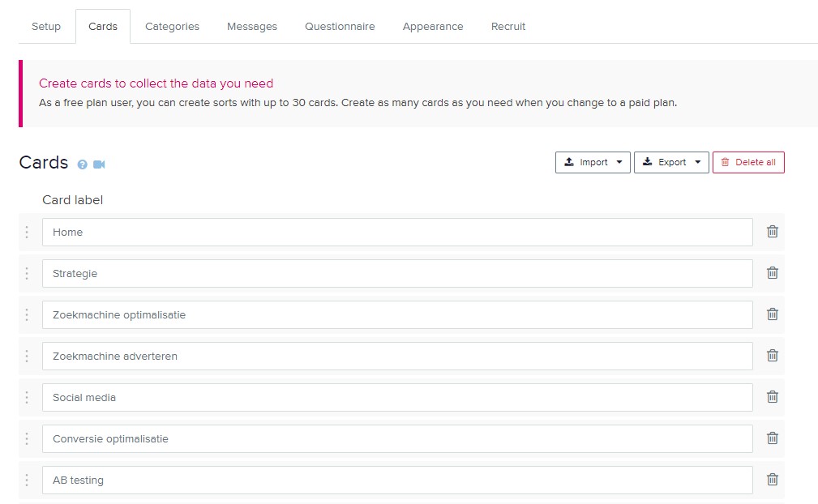Click drag handle beside Conversie optimalisatie

(27, 439)
